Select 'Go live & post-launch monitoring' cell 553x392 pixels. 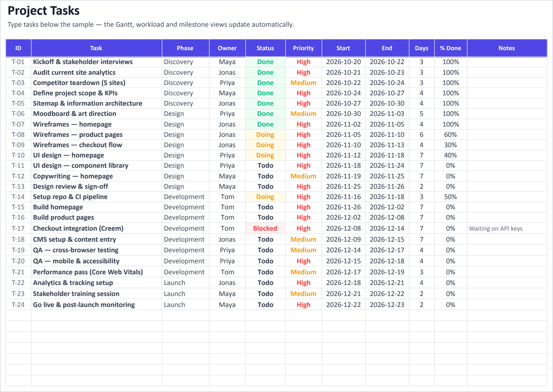[x=97, y=305]
